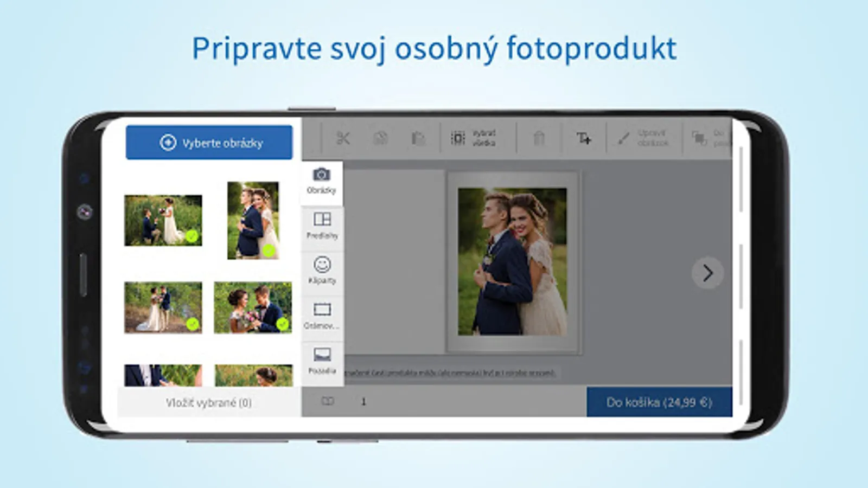The width and height of the screenshot is (868, 488).
Task: Toggle green checkmark on proposal photo
Action: pyautogui.click(x=192, y=236)
